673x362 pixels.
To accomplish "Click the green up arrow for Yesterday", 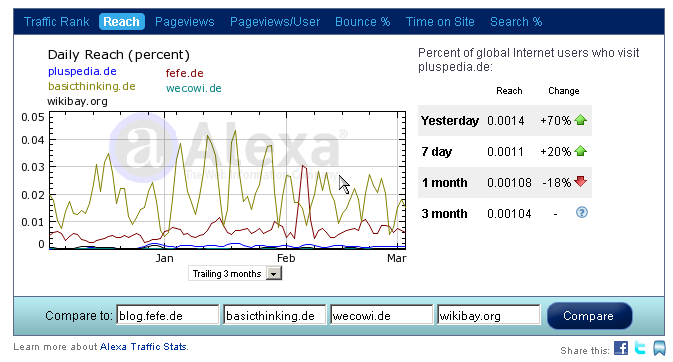I will [581, 120].
